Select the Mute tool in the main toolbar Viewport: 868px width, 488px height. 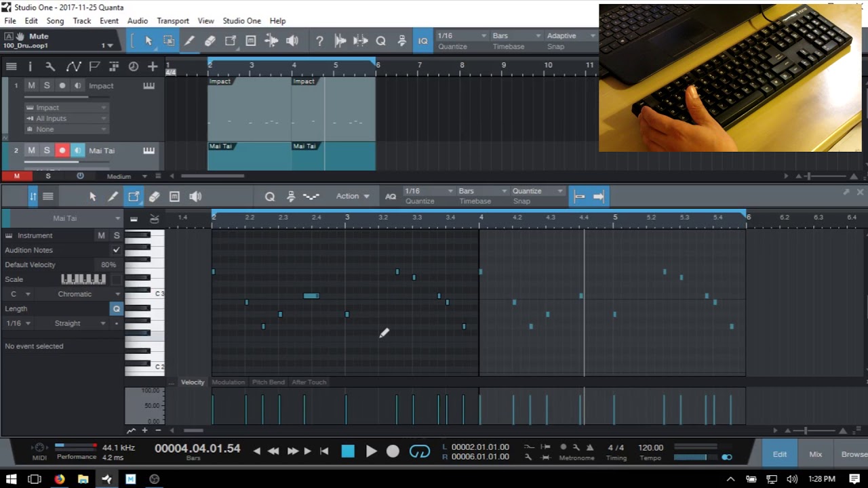pos(250,41)
